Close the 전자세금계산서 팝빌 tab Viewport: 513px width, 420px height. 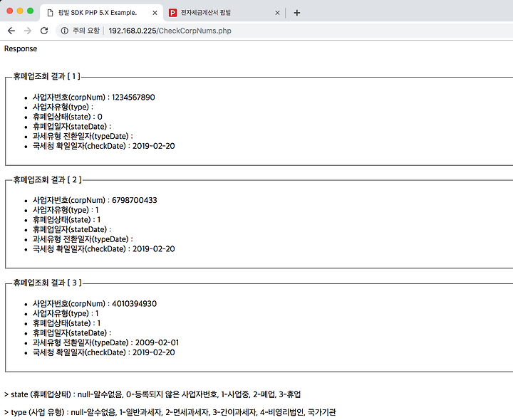(x=277, y=13)
